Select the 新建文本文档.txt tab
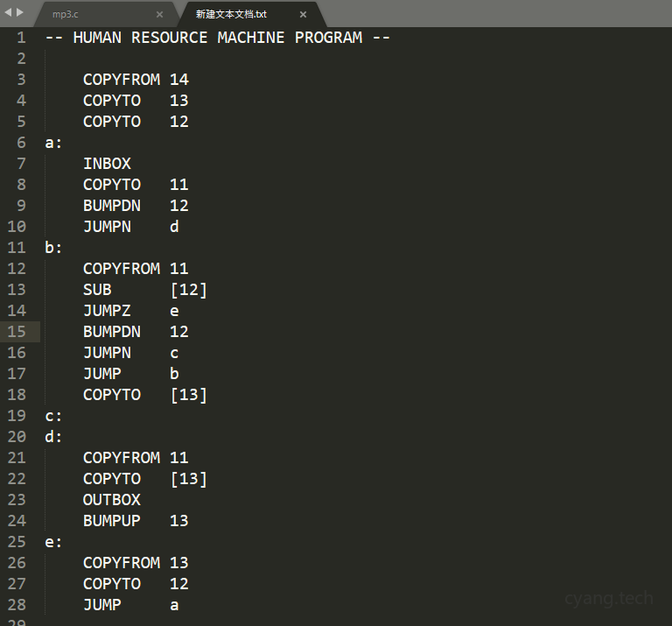672x626 pixels. tap(231, 15)
